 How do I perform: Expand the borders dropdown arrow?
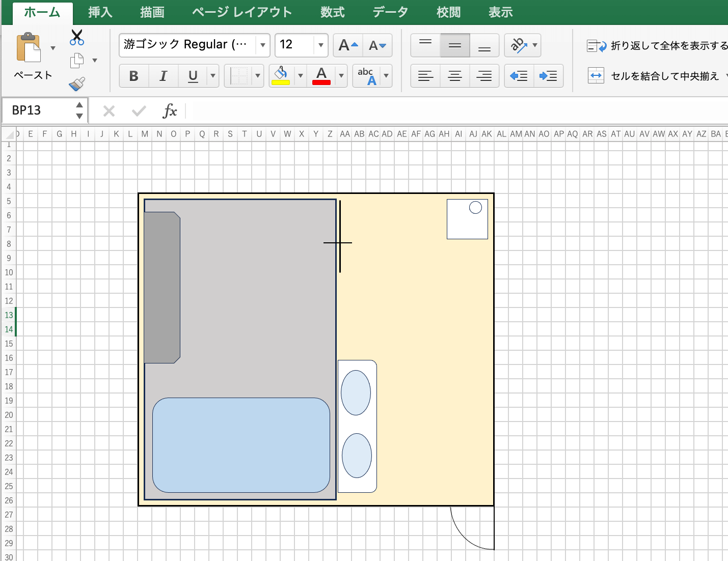(x=258, y=76)
